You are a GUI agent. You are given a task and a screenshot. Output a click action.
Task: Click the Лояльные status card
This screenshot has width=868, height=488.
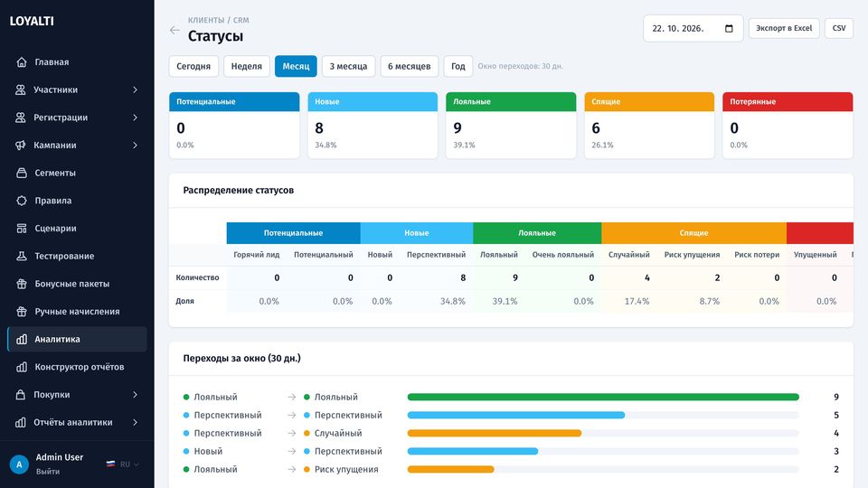click(511, 125)
